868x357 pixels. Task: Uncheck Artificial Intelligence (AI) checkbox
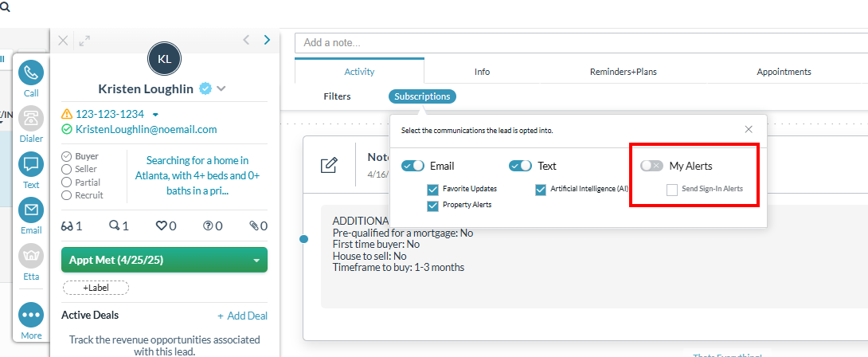(x=541, y=189)
